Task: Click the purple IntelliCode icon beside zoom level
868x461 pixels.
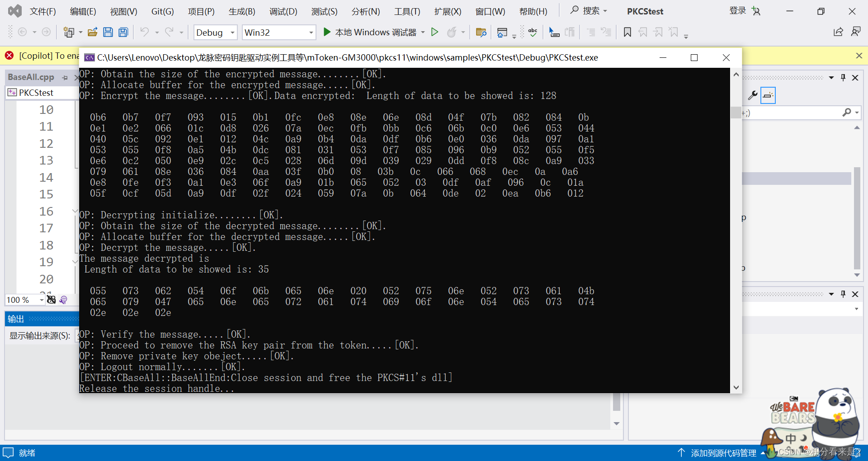Action: click(63, 300)
